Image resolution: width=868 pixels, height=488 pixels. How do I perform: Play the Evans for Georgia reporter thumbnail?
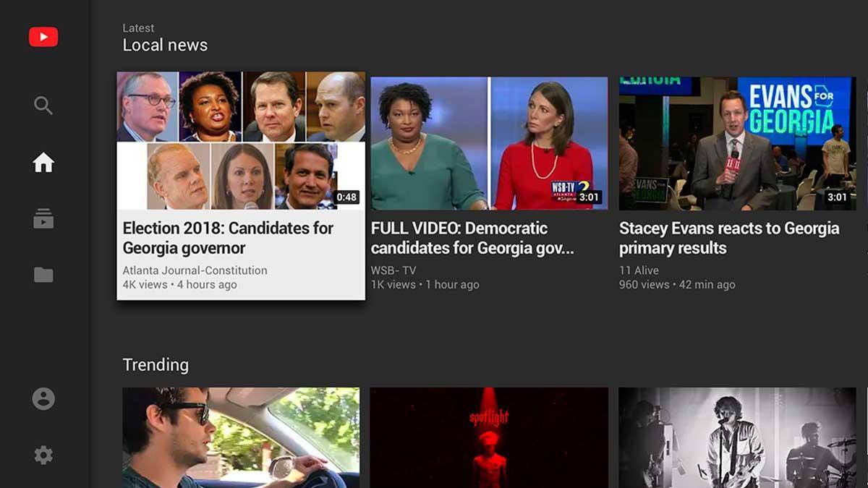(x=738, y=143)
